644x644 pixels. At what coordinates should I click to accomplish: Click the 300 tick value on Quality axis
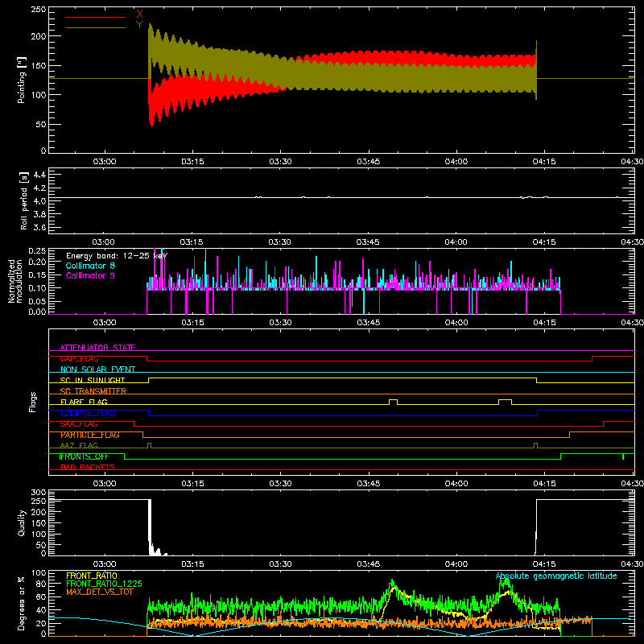pyautogui.click(x=39, y=493)
